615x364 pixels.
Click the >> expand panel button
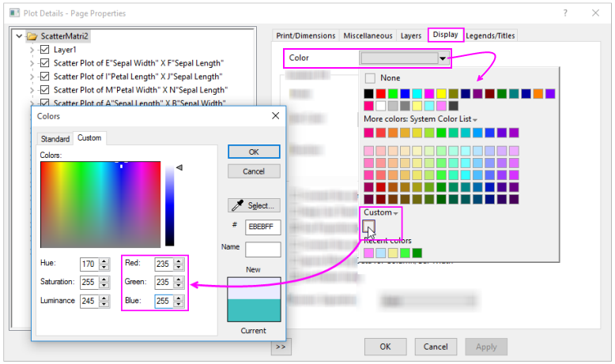(x=281, y=347)
